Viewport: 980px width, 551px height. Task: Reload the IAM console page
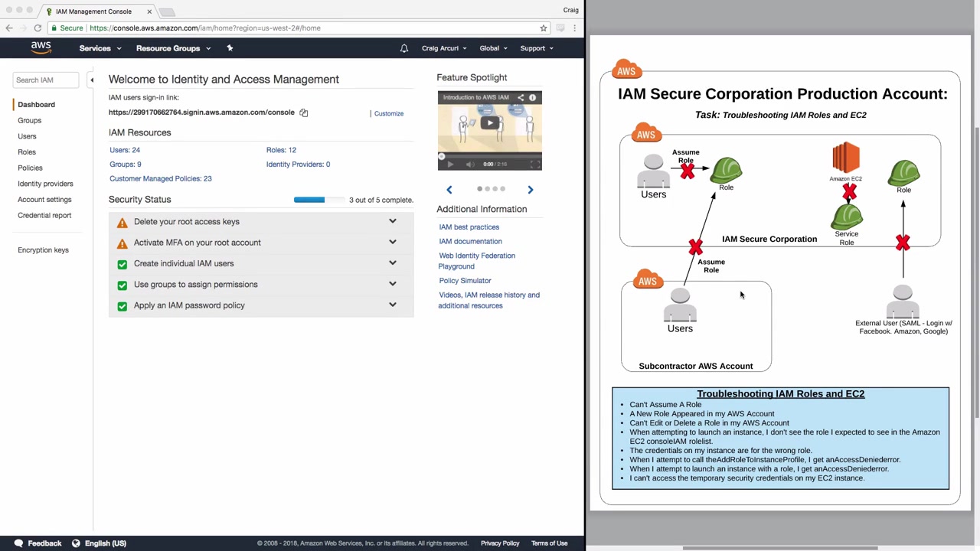(x=38, y=28)
